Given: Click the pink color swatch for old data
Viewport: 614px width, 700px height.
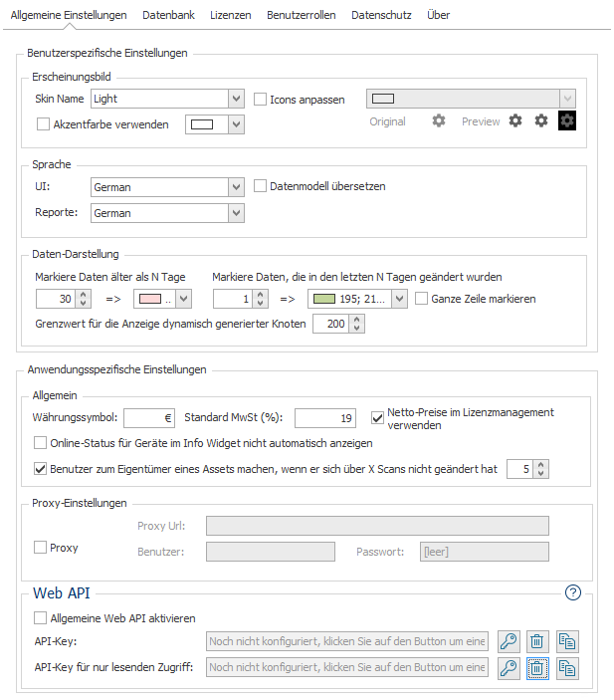Looking at the screenshot, I should 150,299.
